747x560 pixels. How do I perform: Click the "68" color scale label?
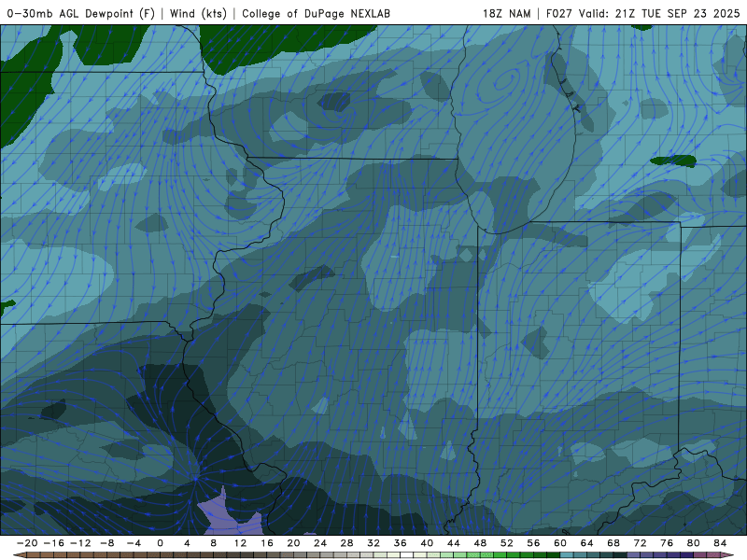pyautogui.click(x=613, y=543)
